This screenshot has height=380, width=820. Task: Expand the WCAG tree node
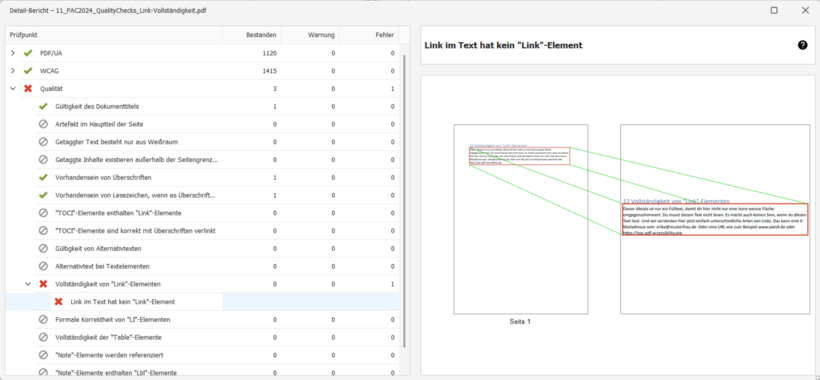(x=13, y=71)
